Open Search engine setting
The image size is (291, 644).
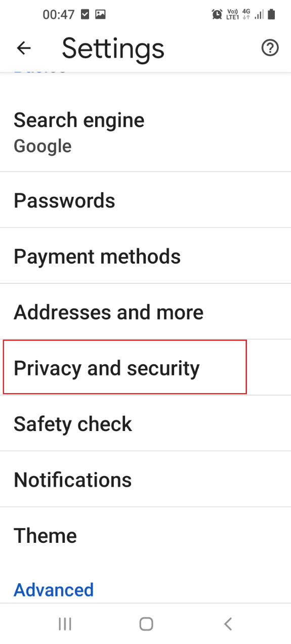pyautogui.click(x=145, y=133)
